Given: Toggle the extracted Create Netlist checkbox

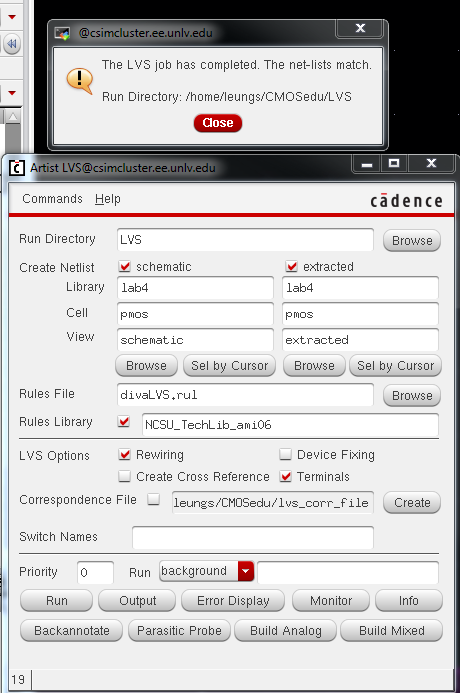Looking at the screenshot, I should pos(291,266).
